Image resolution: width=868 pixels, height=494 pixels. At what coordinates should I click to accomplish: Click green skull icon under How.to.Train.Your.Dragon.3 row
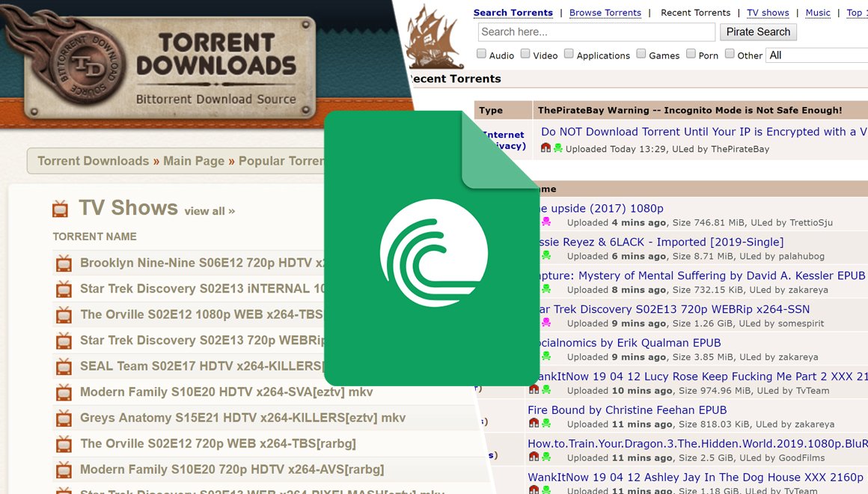[x=546, y=457]
